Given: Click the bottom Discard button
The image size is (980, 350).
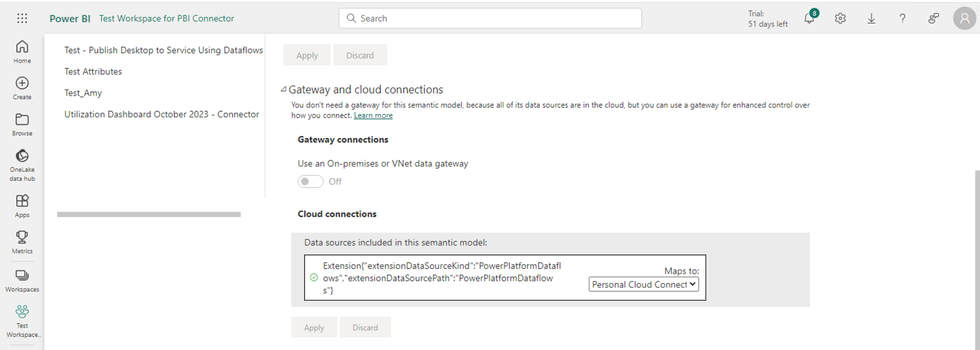Looking at the screenshot, I should point(365,327).
